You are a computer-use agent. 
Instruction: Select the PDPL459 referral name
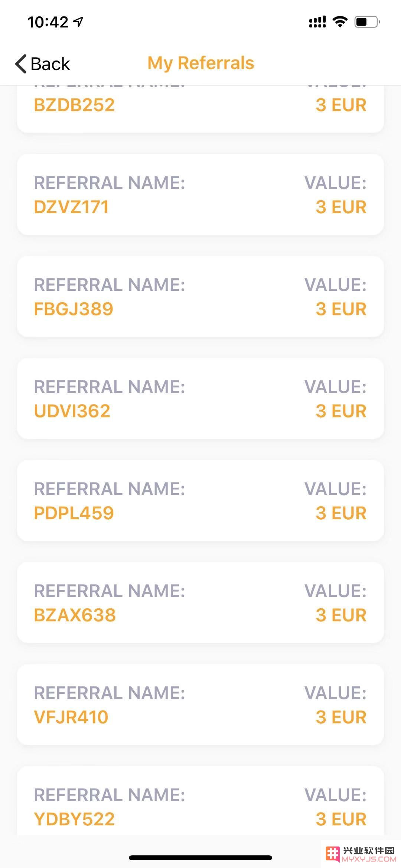[74, 513]
